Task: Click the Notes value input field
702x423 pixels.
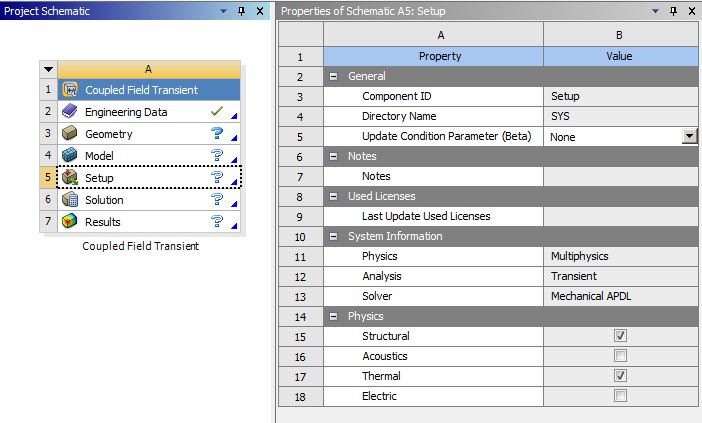Action: (x=621, y=176)
